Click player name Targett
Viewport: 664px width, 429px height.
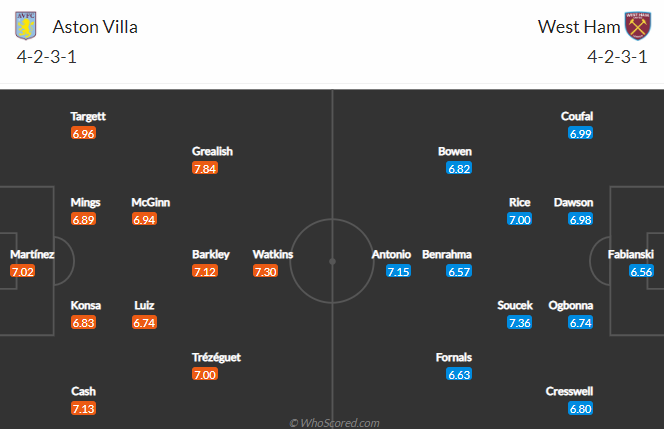[88, 116]
